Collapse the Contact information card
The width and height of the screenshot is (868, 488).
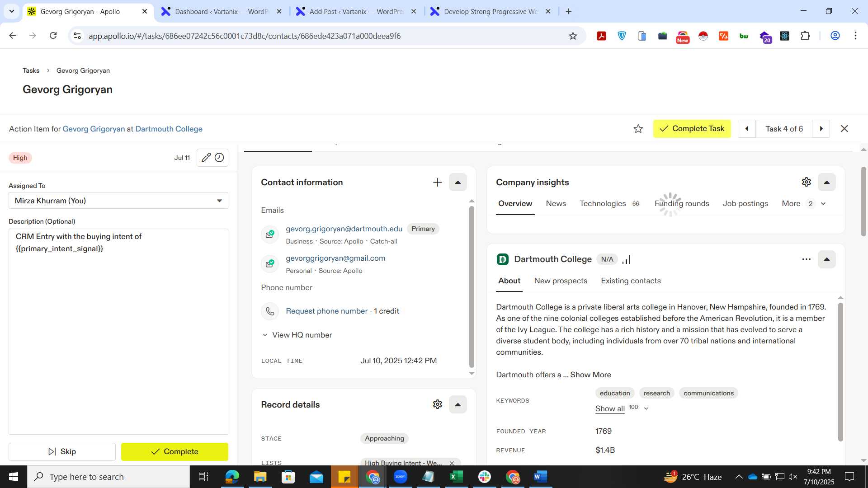[x=458, y=183]
